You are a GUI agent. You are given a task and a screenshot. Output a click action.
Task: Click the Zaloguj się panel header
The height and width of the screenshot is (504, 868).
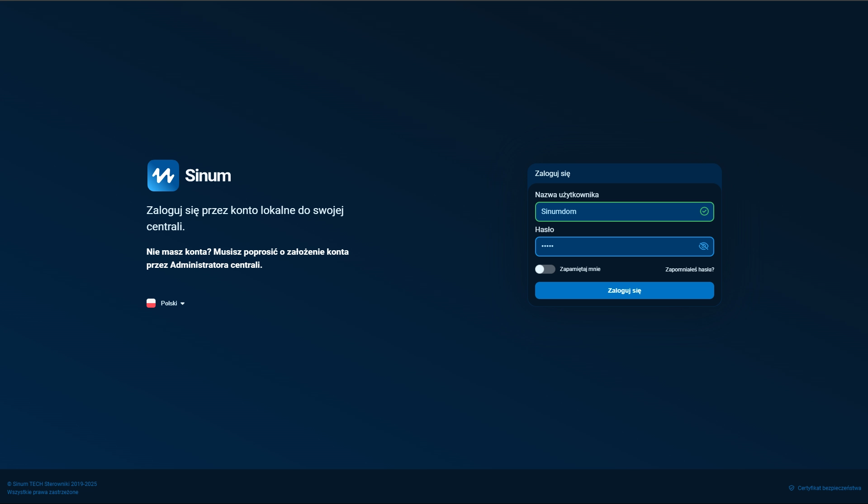(552, 173)
